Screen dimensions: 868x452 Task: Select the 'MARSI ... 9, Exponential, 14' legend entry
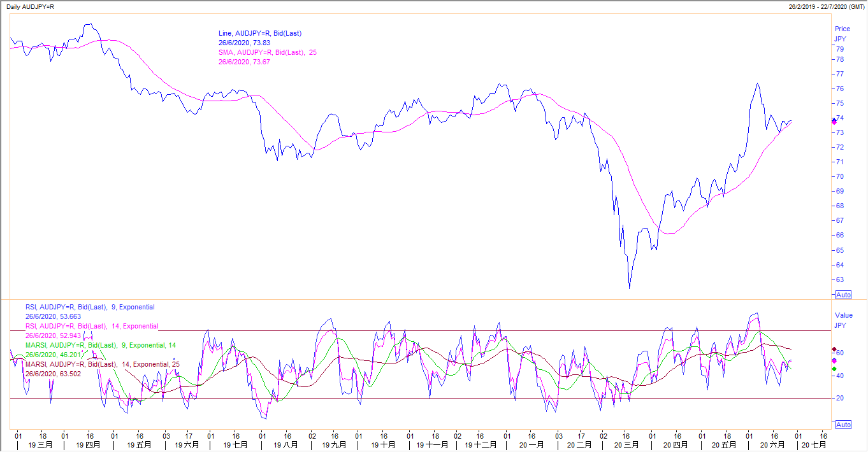(x=101, y=345)
